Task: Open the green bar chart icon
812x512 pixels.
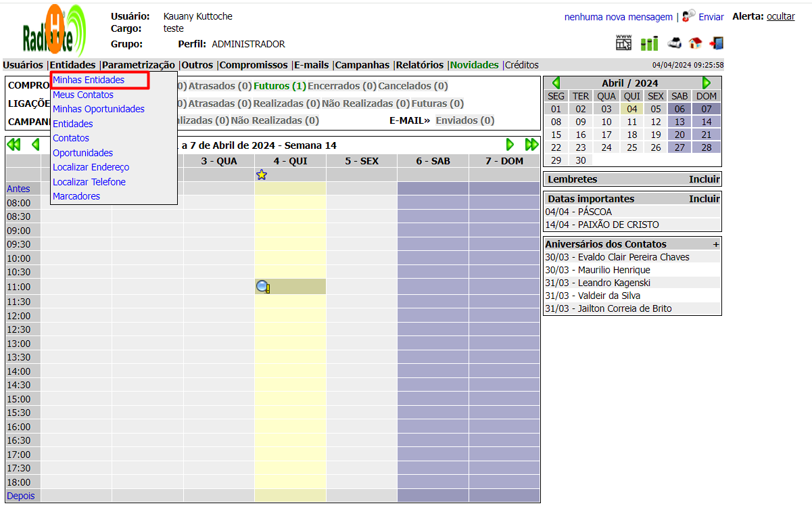Action: tap(649, 43)
